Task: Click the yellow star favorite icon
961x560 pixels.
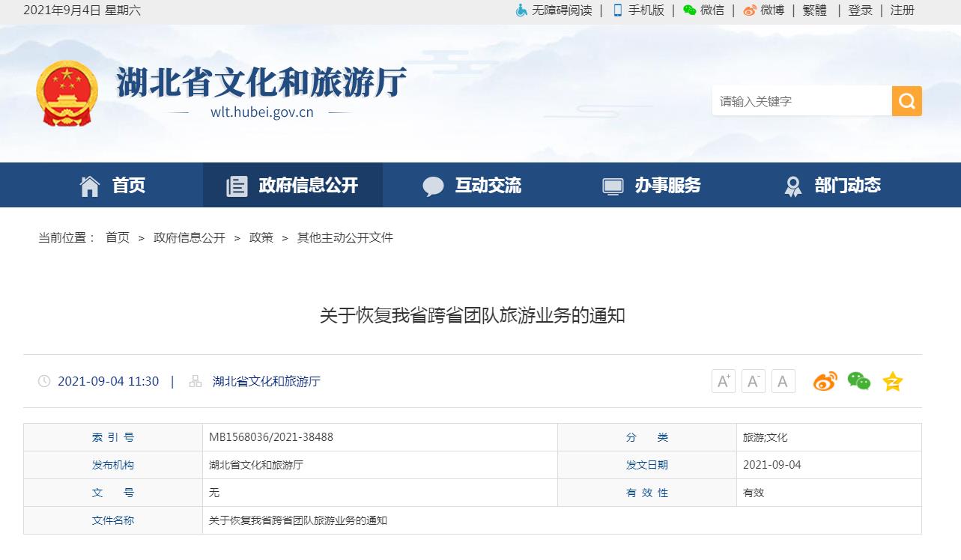Action: (892, 382)
